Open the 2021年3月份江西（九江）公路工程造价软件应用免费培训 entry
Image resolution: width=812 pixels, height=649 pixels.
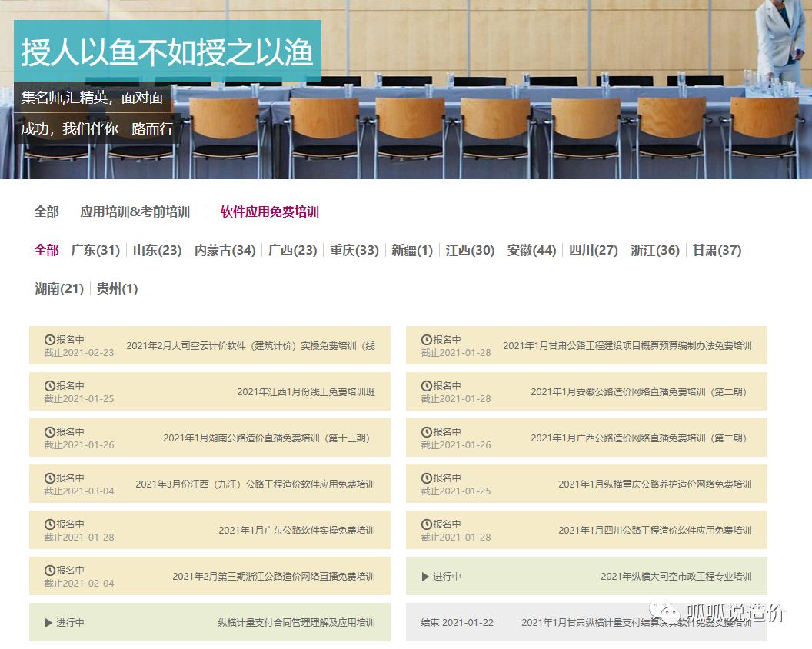point(256,484)
